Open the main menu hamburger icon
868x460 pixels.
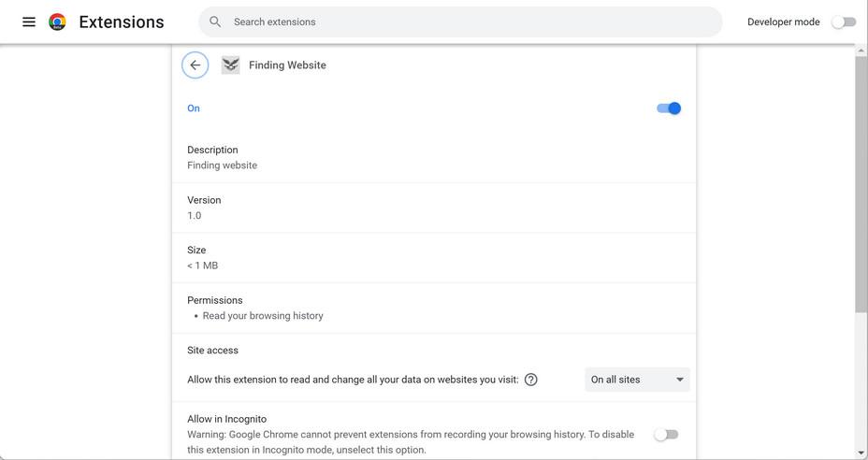point(29,22)
